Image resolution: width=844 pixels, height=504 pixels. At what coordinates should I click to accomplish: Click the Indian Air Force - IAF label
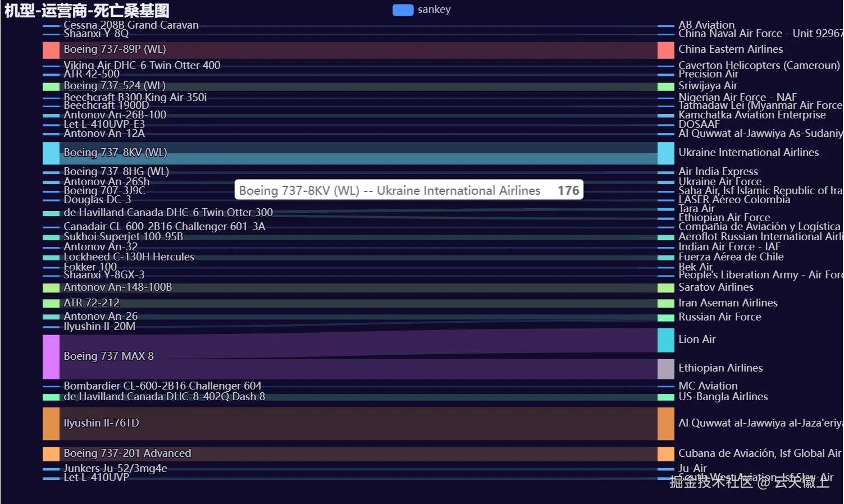(729, 247)
